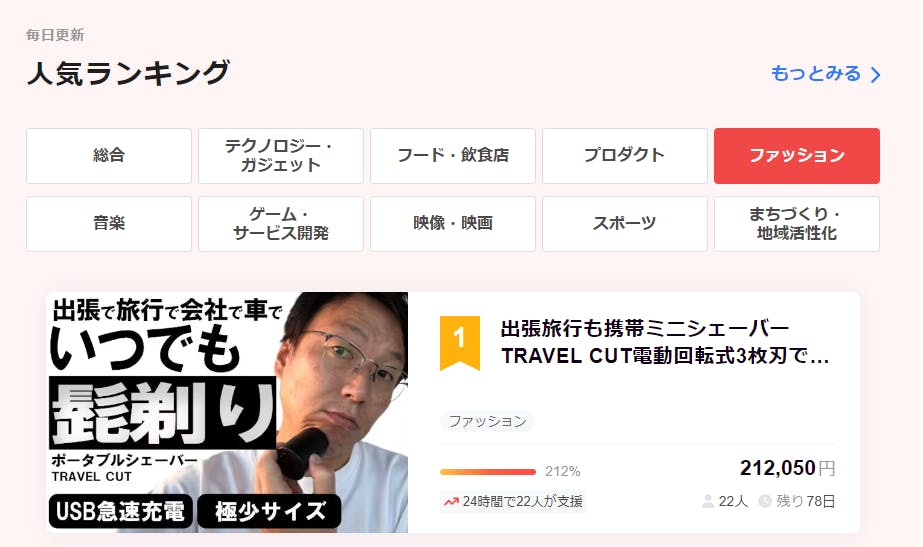Select the フード・飲食店 tab
The image size is (923, 547).
(x=453, y=156)
